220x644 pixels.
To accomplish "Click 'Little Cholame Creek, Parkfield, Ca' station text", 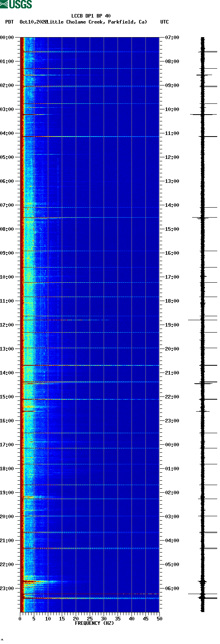I will tap(97, 22).
